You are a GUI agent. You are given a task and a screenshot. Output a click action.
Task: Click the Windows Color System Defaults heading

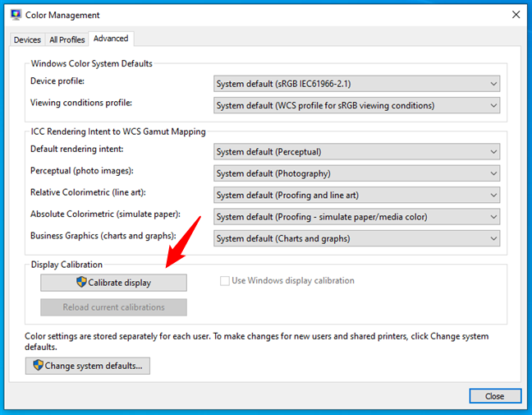pos(92,63)
